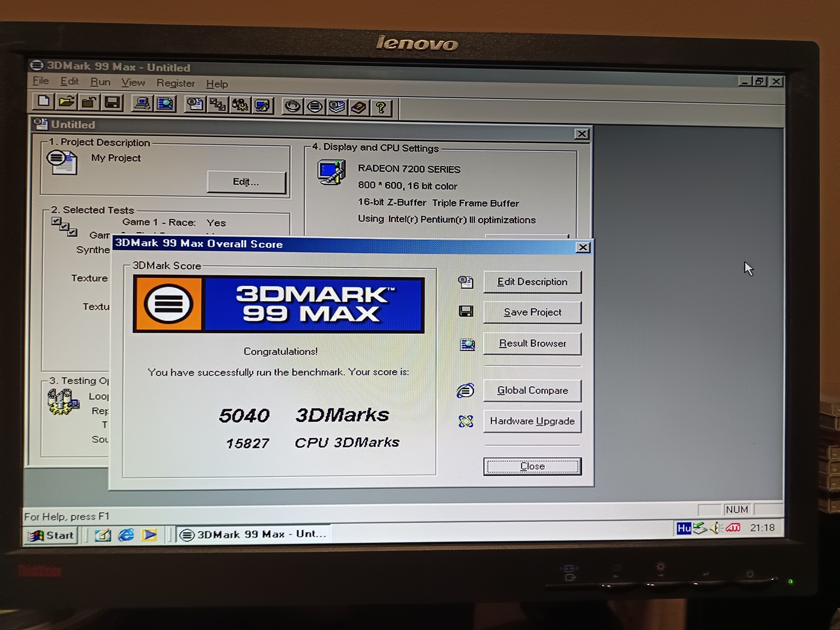Click Edit... in the Project Description panel
The image size is (840, 630).
tap(246, 182)
